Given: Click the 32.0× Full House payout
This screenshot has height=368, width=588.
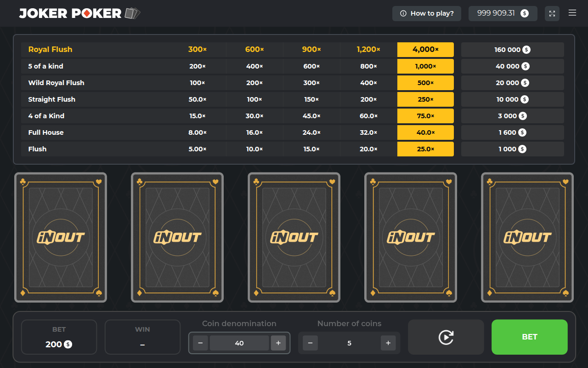Looking at the screenshot, I should (x=368, y=132).
